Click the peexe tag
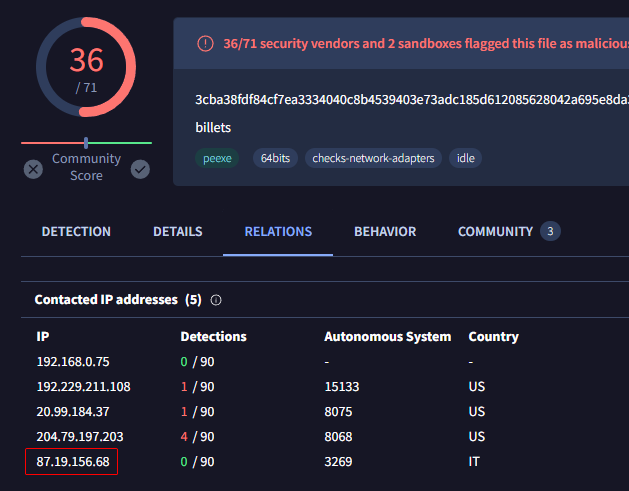This screenshot has height=491, width=629. (217, 158)
